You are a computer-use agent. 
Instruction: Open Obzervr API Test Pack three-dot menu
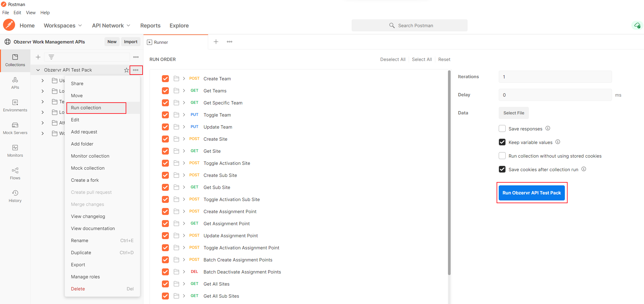click(136, 70)
